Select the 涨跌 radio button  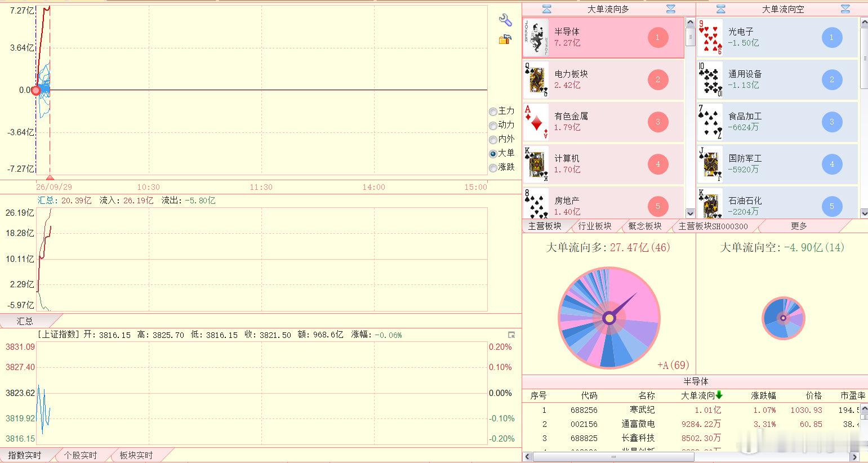[x=493, y=167]
